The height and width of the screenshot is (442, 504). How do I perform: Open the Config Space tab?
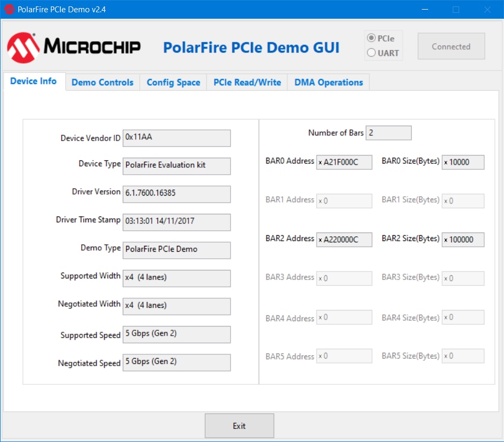coord(174,82)
